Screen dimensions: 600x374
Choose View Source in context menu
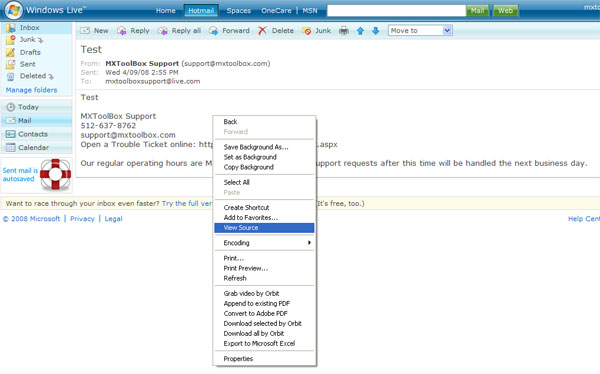point(264,228)
